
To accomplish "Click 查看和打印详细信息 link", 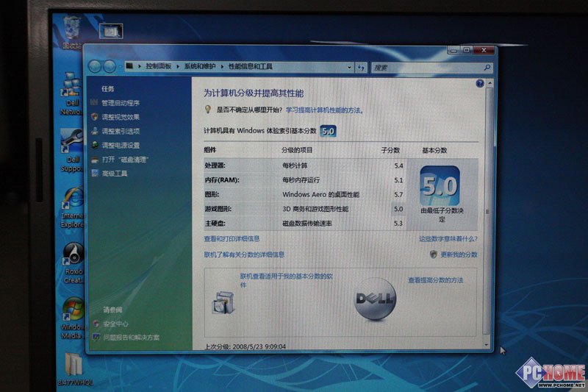I will point(232,238).
